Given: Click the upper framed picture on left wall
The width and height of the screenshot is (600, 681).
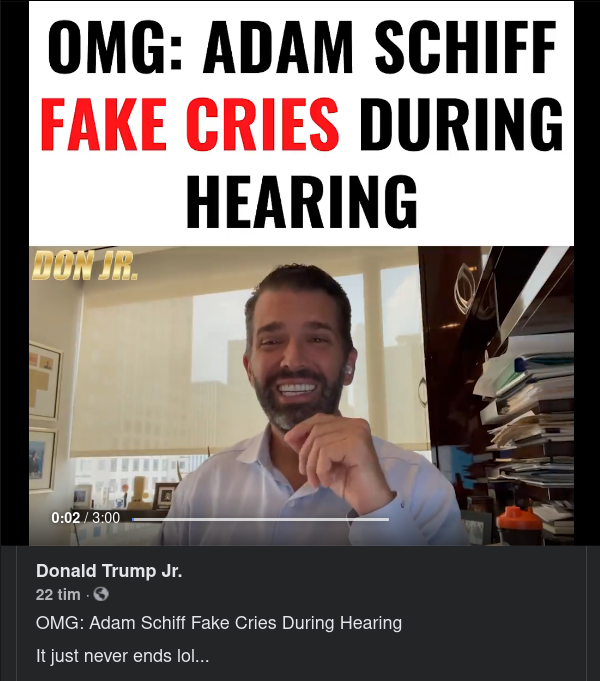Looking at the screenshot, I should pos(44,380).
